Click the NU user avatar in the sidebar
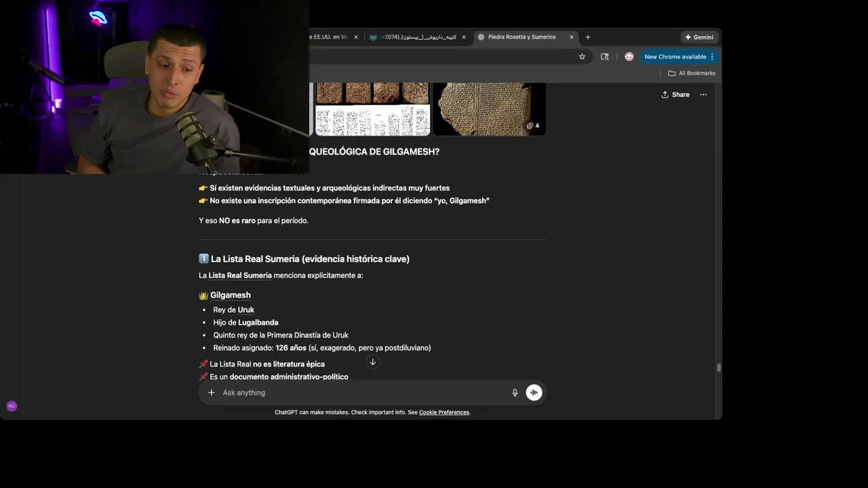The width and height of the screenshot is (868, 488). tap(12, 406)
